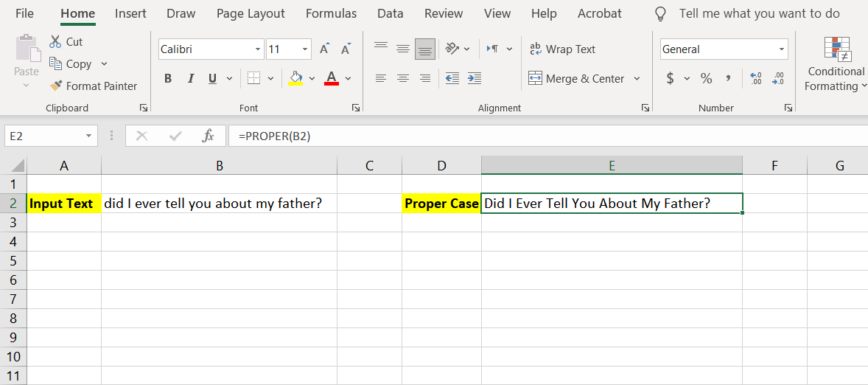The width and height of the screenshot is (868, 385).
Task: Apply red font color
Action: click(x=332, y=78)
